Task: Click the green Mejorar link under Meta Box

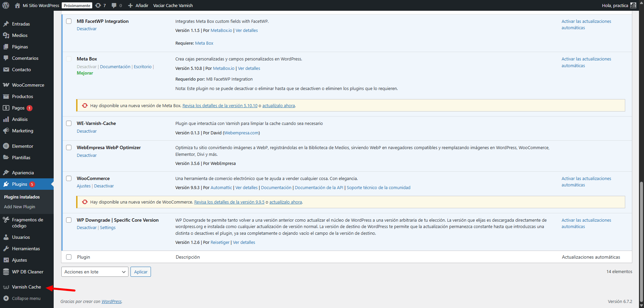Action: pos(85,73)
